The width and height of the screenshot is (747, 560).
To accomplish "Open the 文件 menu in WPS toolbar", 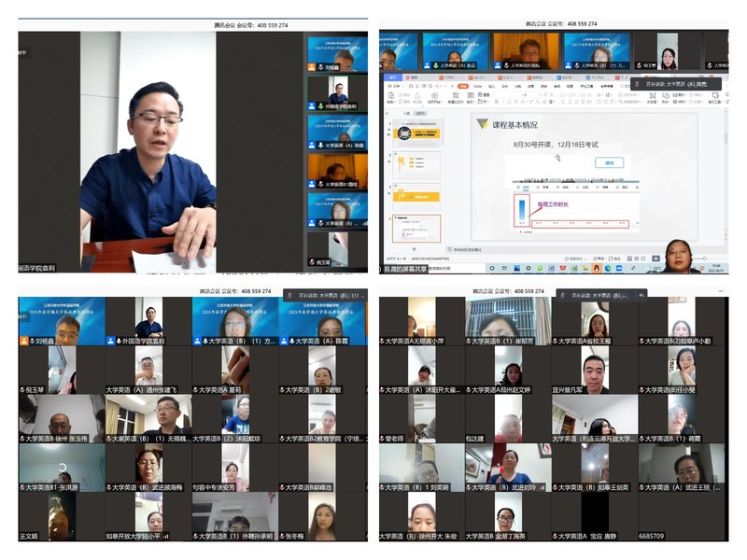I will point(396,86).
